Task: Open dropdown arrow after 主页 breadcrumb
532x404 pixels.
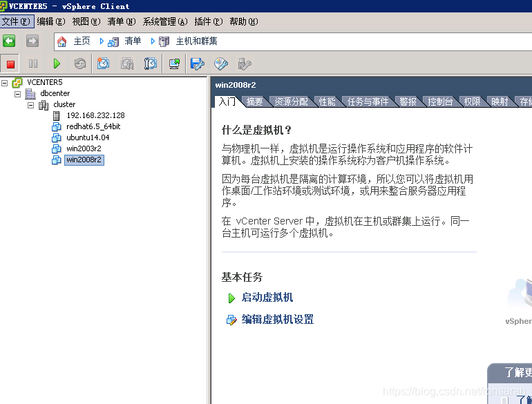Action: coord(102,41)
